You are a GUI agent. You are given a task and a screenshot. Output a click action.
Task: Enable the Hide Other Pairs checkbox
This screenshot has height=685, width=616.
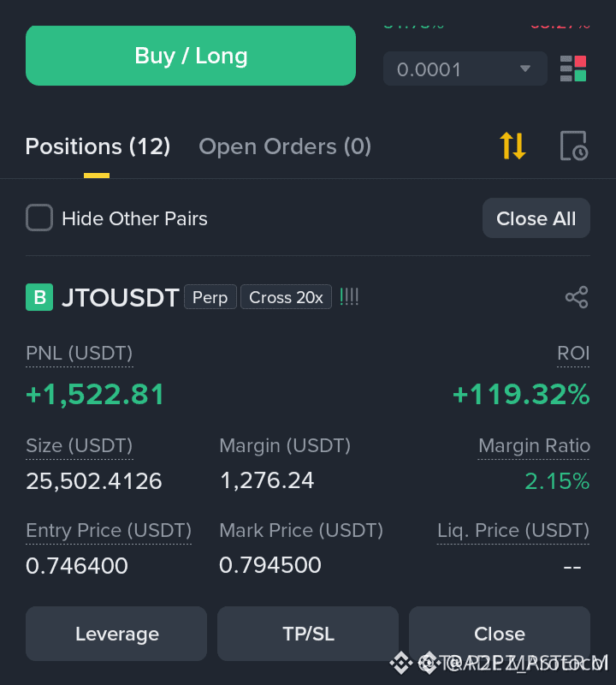[x=39, y=217]
